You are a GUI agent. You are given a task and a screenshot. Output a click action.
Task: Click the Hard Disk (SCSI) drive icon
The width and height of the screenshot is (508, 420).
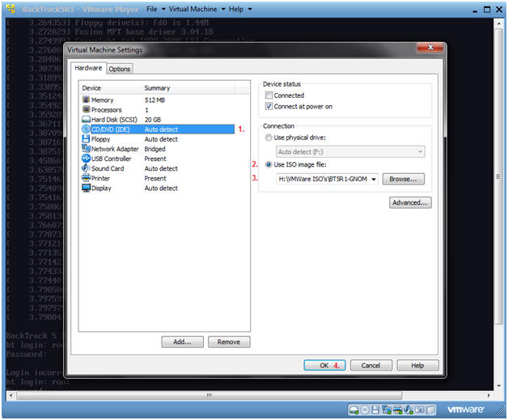click(x=86, y=119)
